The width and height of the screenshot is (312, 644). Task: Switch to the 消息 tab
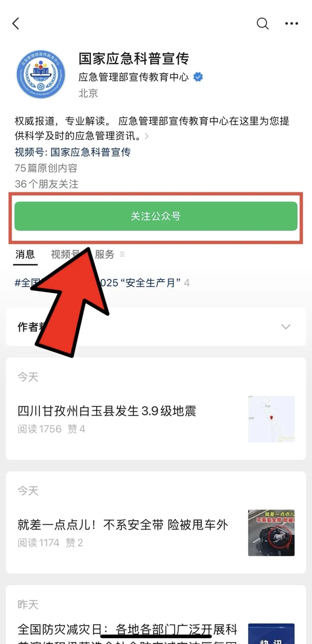click(x=25, y=254)
